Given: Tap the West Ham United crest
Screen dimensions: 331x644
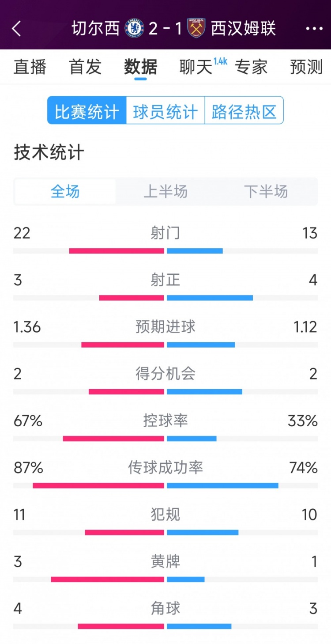Looking at the screenshot, I should click(196, 28).
